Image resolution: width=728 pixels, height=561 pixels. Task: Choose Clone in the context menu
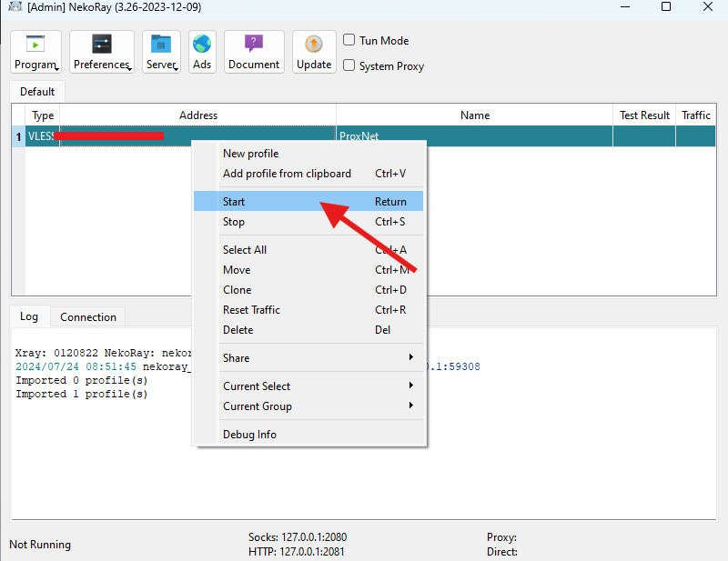pos(308,289)
